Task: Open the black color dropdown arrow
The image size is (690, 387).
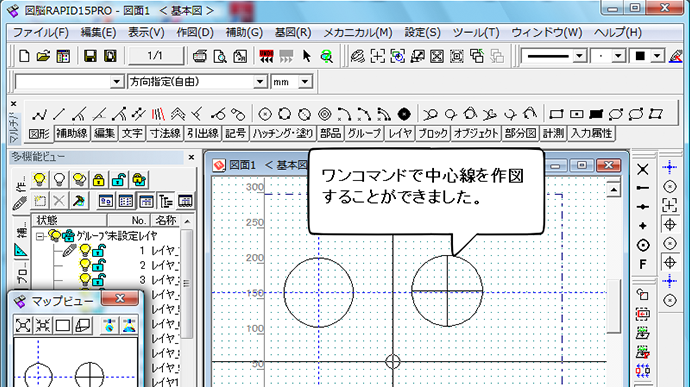Action: (x=657, y=56)
